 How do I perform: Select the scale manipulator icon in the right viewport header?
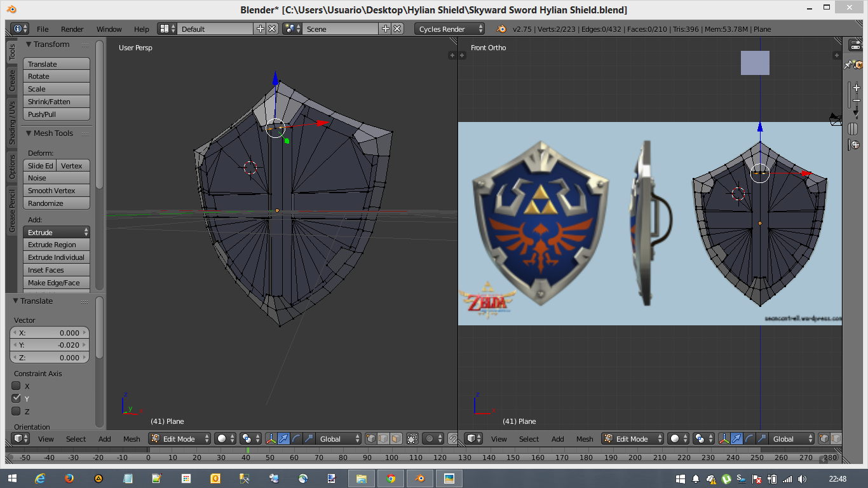click(x=761, y=438)
